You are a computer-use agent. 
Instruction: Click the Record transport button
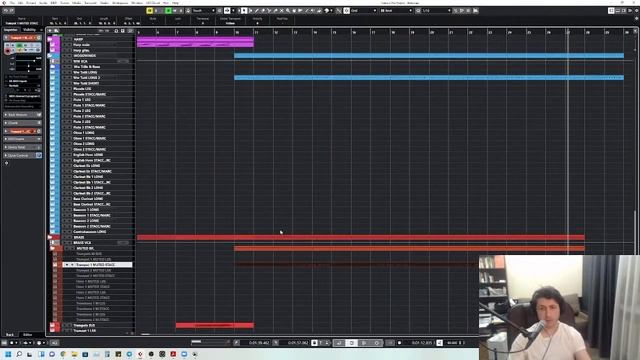(x=377, y=343)
